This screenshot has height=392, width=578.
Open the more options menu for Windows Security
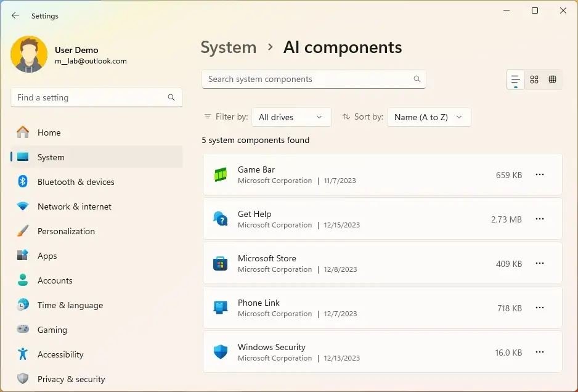tap(540, 352)
